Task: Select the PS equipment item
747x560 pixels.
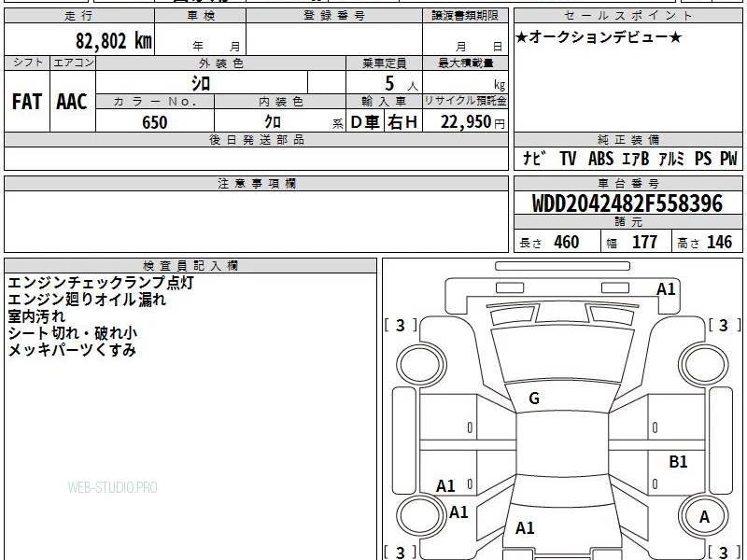Action: [703, 158]
